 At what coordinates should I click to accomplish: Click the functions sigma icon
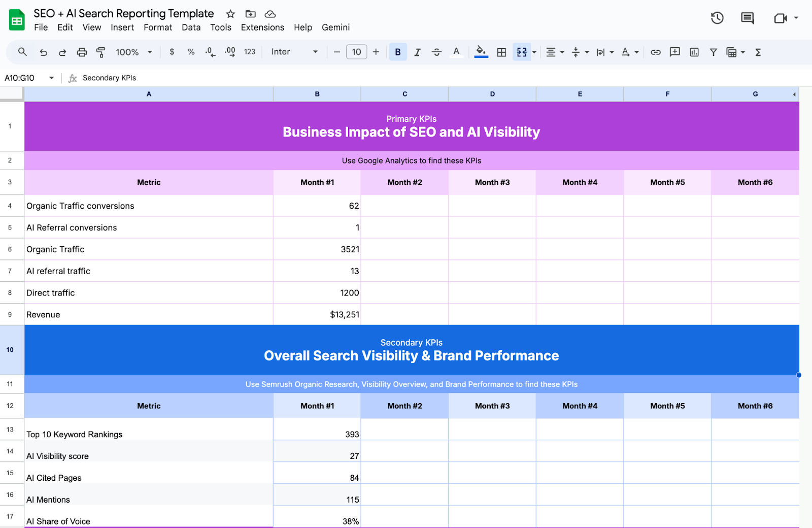[758, 52]
